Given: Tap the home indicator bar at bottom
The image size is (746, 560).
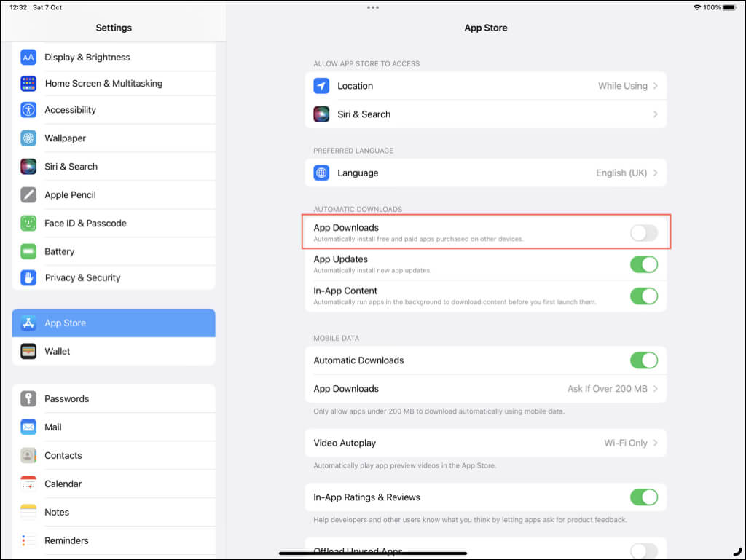Looking at the screenshot, I should pos(373,553).
